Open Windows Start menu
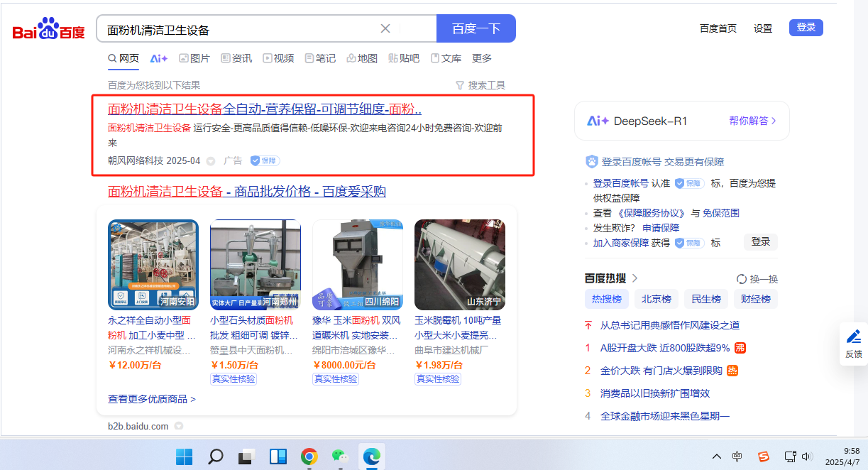This screenshot has height=470, width=868. pyautogui.click(x=184, y=456)
